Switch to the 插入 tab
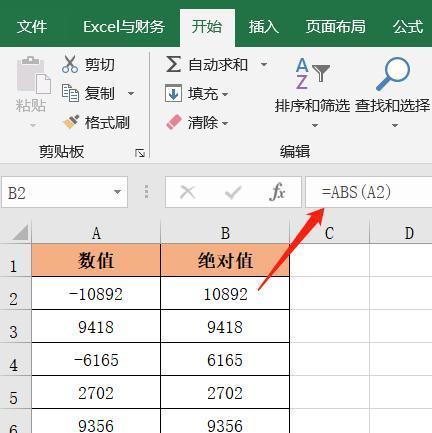Image resolution: width=432 pixels, height=433 pixels. tap(264, 27)
